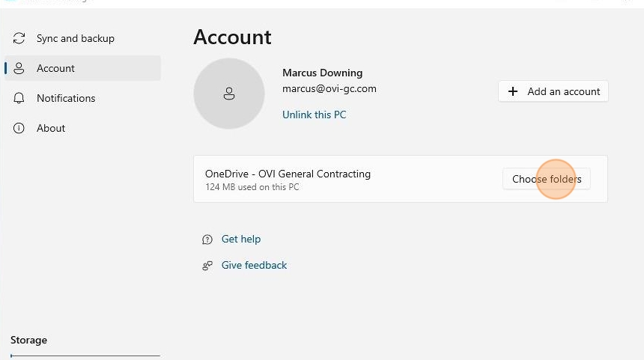Screen dimensions: 644x360
Task: Click the feedback person icon beside Give feedback
Action: (207, 266)
